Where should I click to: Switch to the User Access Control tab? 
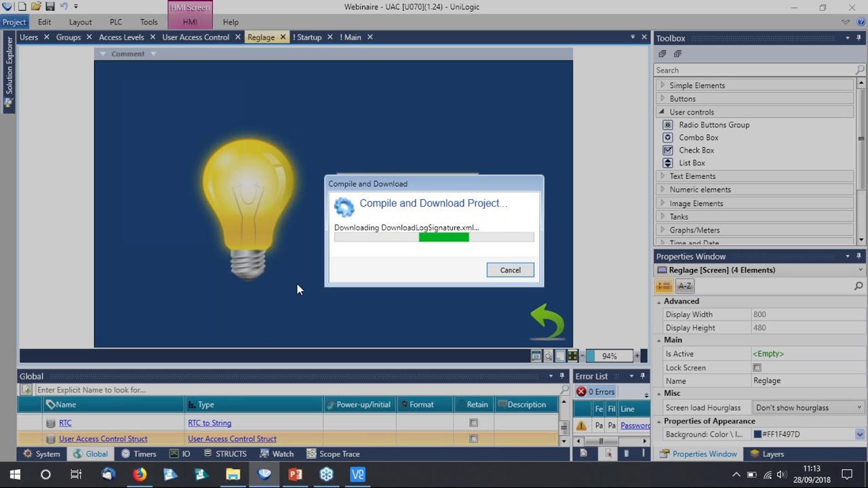point(195,37)
